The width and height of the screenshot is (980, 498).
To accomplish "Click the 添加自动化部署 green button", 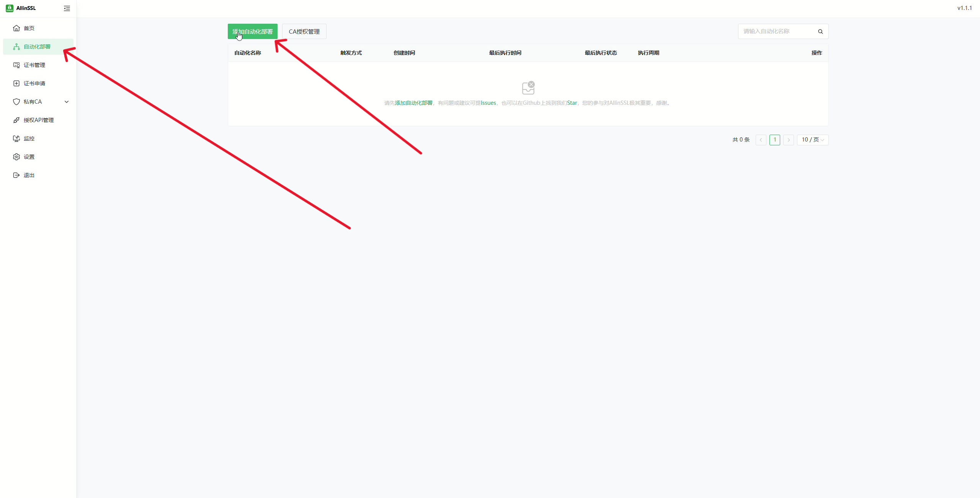I will click(253, 31).
